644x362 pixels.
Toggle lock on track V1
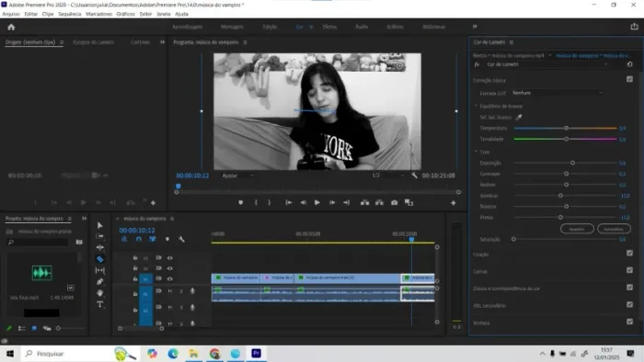click(135, 278)
